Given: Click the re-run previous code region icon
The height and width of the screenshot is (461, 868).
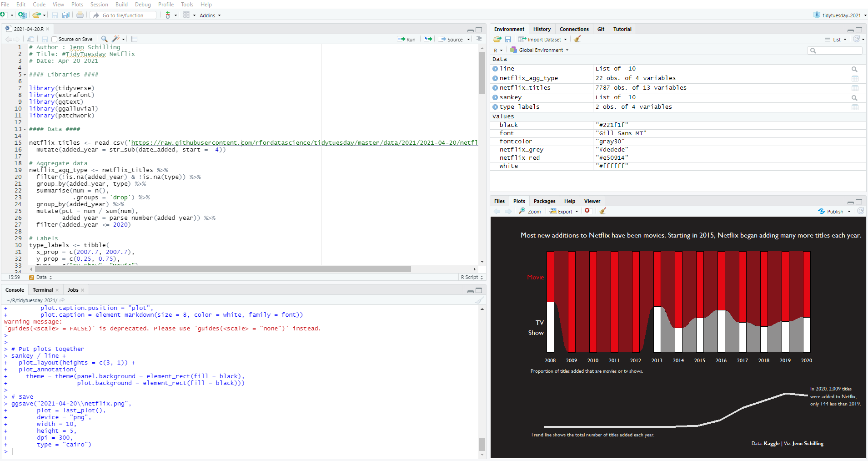Looking at the screenshot, I should tap(428, 39).
